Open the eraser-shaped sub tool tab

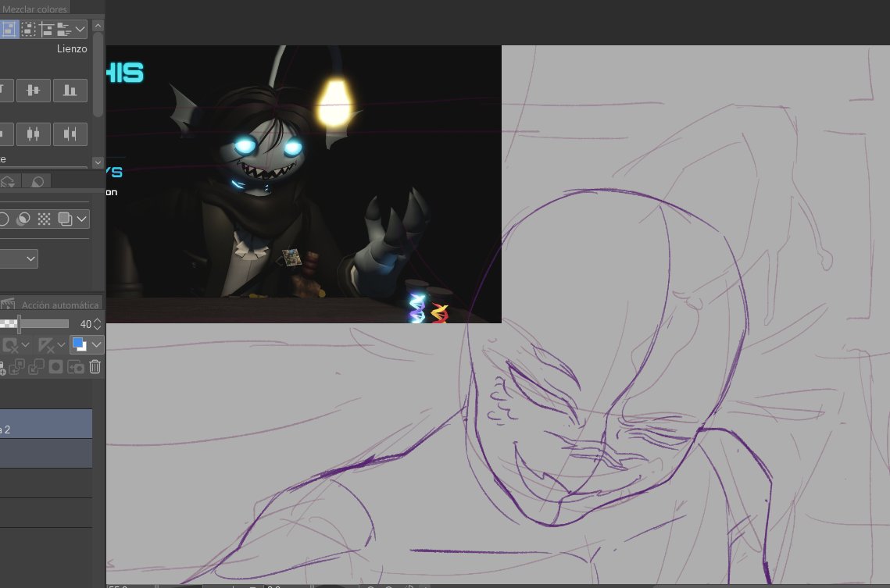[38, 181]
